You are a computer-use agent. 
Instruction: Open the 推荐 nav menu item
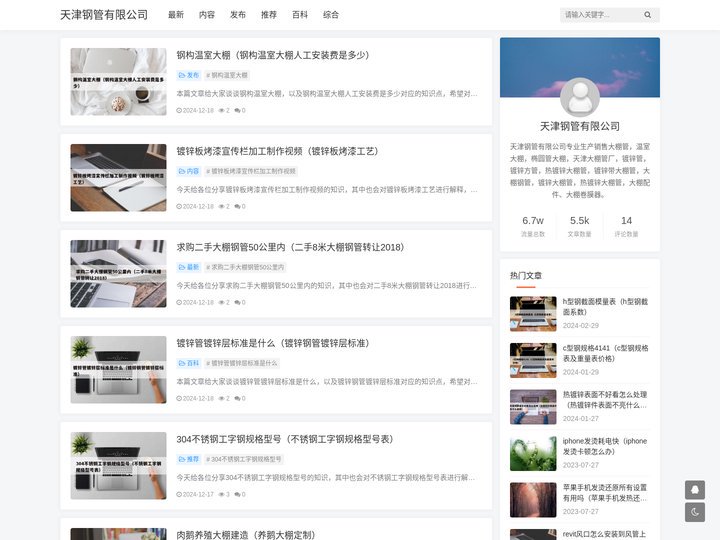[269, 15]
